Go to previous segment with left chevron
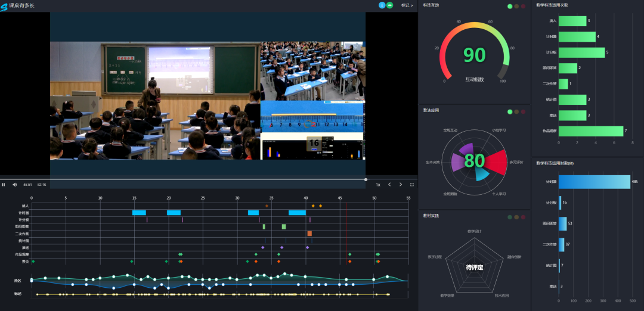This screenshot has width=644, height=311. pos(389,185)
